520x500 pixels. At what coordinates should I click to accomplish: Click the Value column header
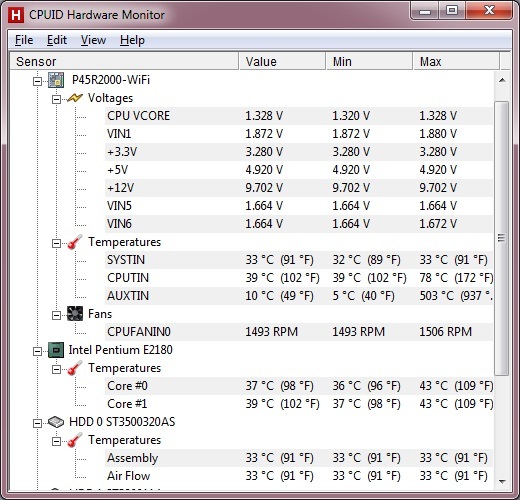(282, 61)
